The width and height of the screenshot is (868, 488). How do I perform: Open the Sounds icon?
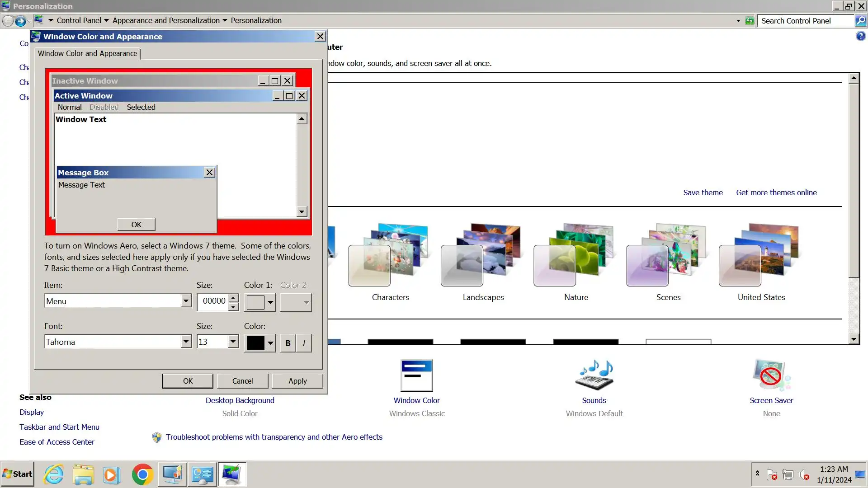(594, 376)
